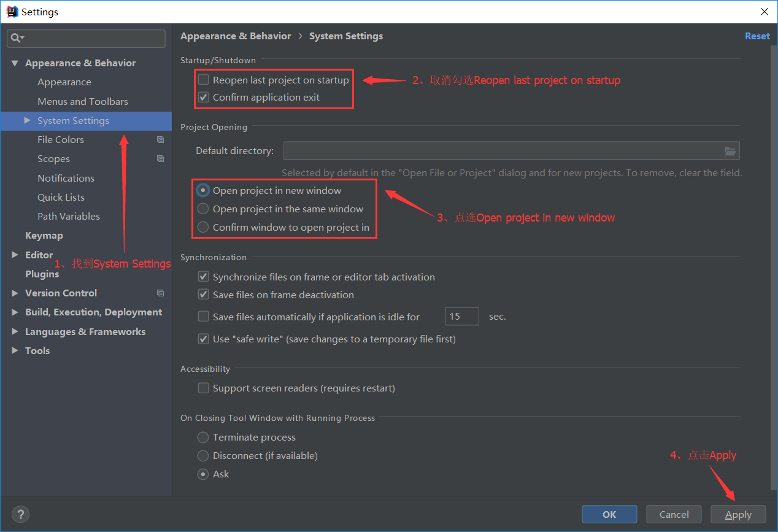Click the project-level icon next to Scopes

pos(160,158)
